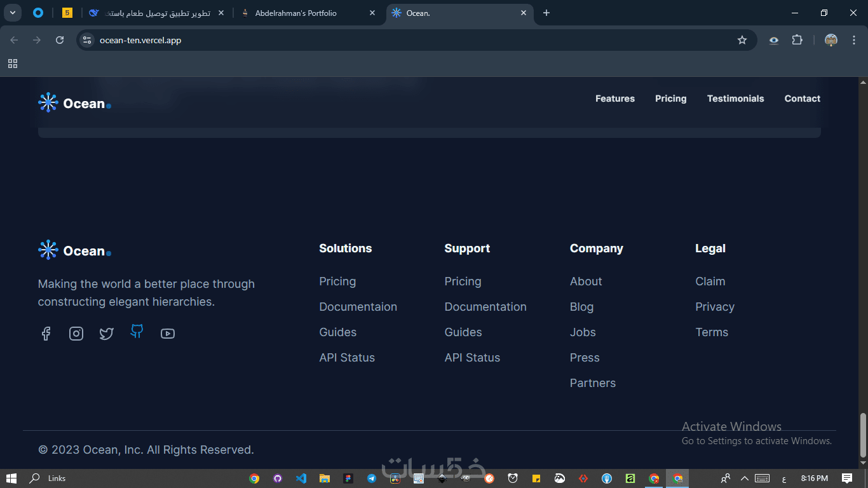Click the page vertical scrollbar thumb
Image resolution: width=868 pixels, height=488 pixels.
coord(863,435)
